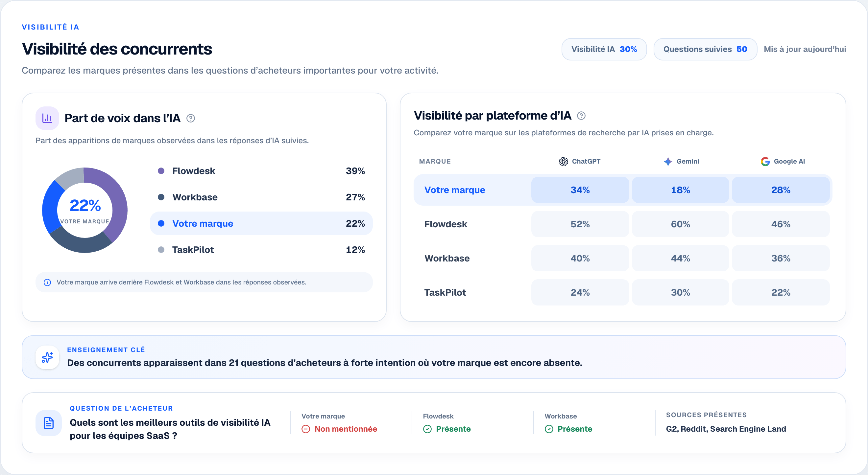Viewport: 868px width, 475px height.
Task: Click the purple Flowdesk legend dot
Action: pyautogui.click(x=161, y=171)
